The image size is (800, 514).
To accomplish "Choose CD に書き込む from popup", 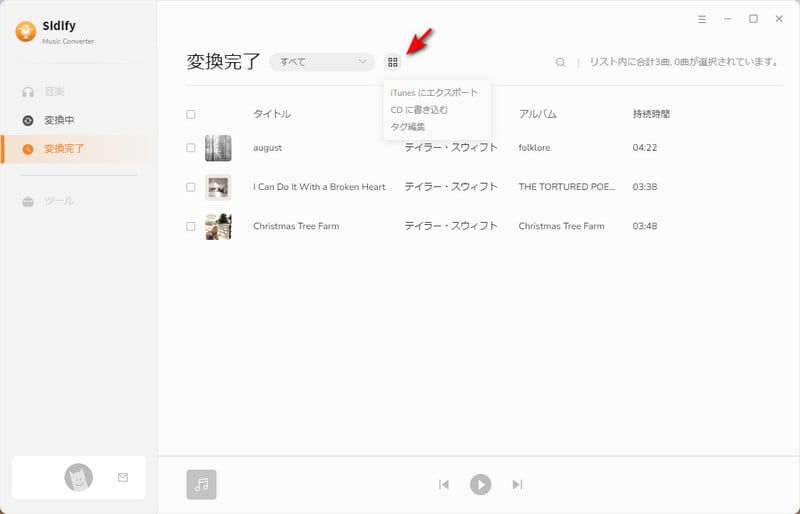I will (419, 110).
